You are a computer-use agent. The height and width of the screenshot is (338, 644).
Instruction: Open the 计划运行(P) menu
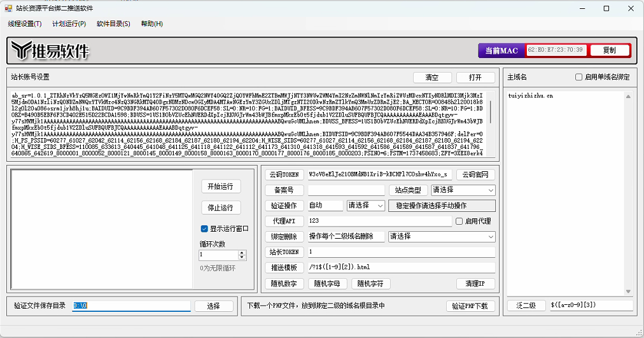click(69, 24)
